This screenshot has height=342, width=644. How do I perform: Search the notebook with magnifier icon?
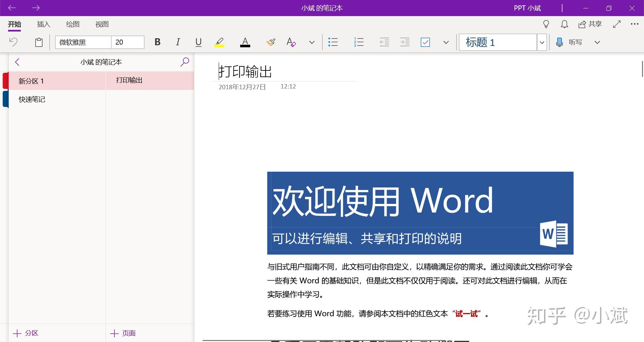point(184,62)
